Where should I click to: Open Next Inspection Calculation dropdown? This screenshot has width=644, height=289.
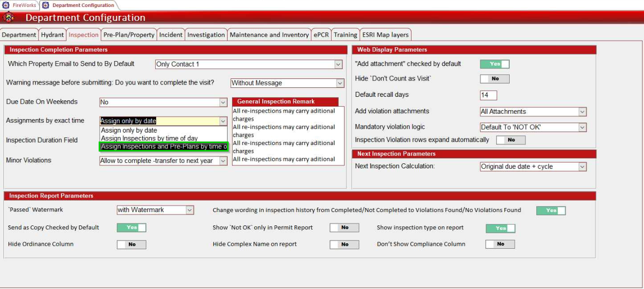click(582, 167)
